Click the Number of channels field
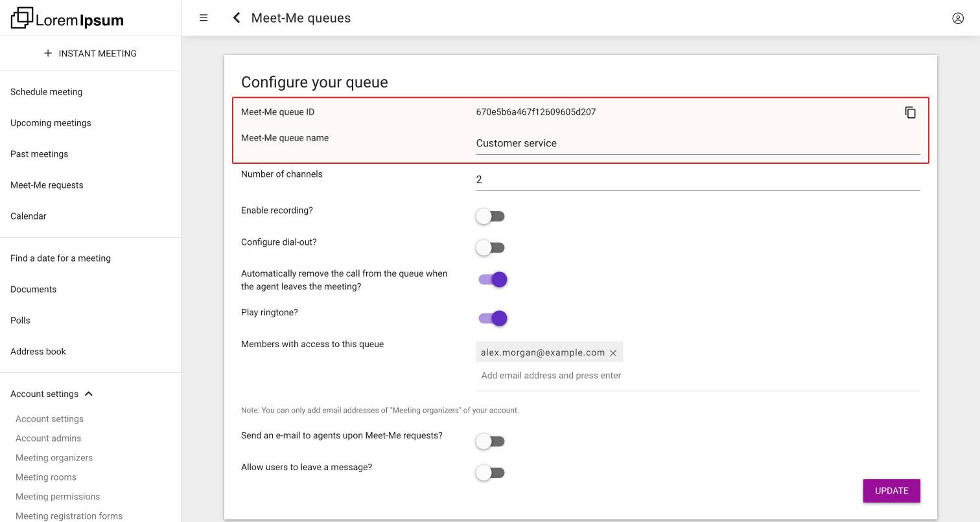980x522 pixels. click(x=698, y=180)
